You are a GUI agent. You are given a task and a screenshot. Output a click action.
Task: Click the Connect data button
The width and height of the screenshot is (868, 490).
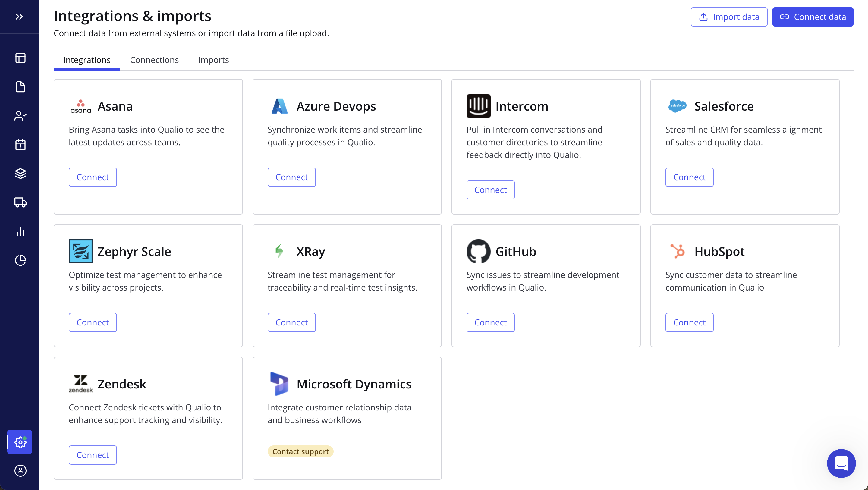813,17
